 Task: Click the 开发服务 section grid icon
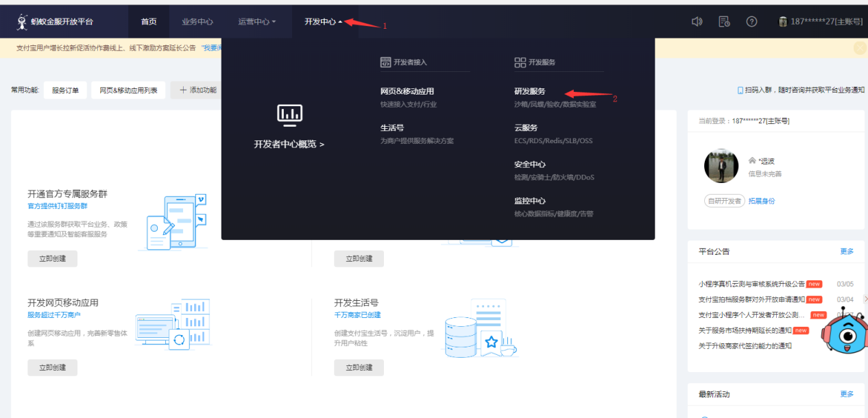pyautogui.click(x=520, y=62)
